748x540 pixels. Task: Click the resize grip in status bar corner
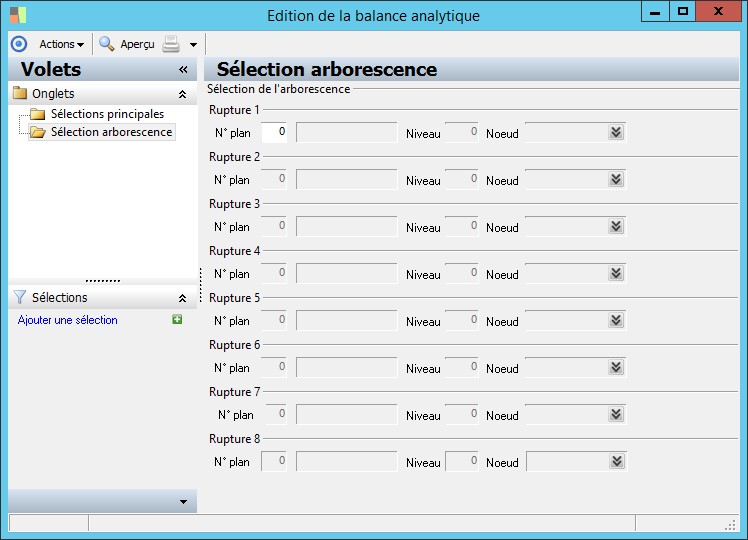click(730, 525)
